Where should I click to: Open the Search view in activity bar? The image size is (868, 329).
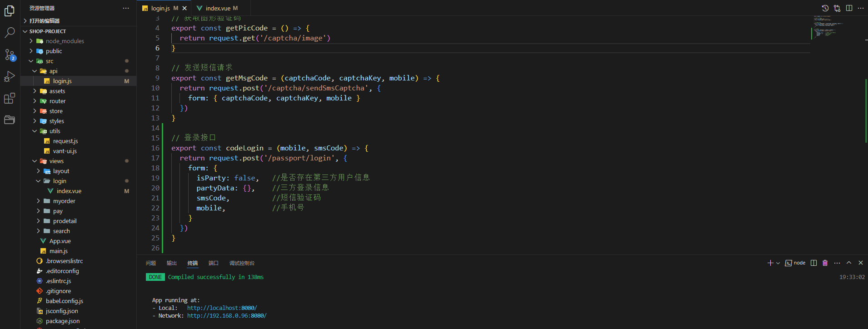pyautogui.click(x=10, y=33)
